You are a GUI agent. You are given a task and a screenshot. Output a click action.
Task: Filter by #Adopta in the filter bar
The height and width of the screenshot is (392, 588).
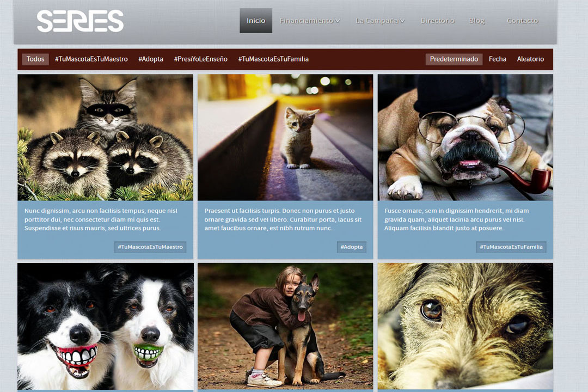coord(151,59)
